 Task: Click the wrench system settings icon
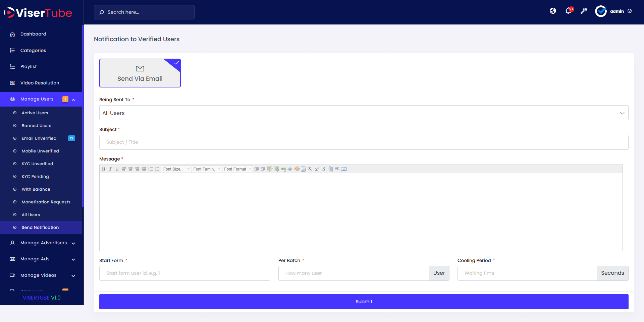[x=584, y=11]
